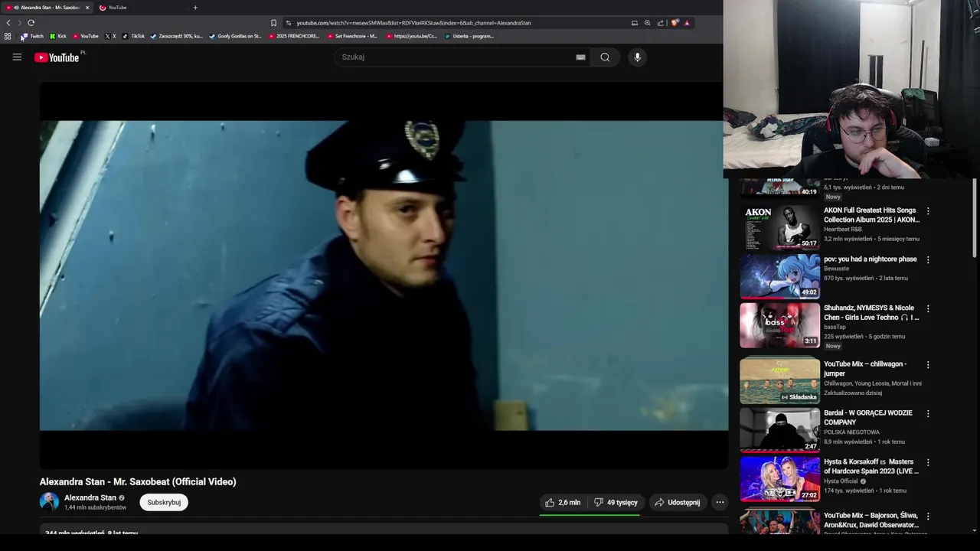This screenshot has height=551, width=980.
Task: Open the Usterka - program bookmark
Action: 469,36
